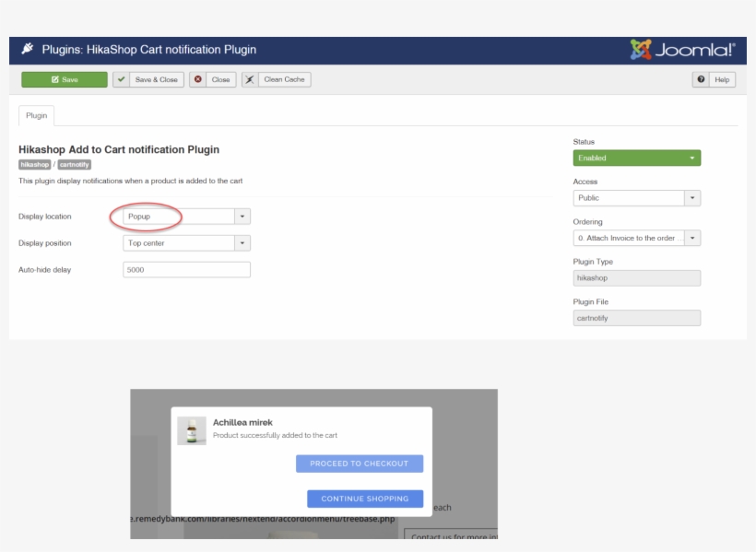Click the Clean Cache broom icon

pos(250,80)
